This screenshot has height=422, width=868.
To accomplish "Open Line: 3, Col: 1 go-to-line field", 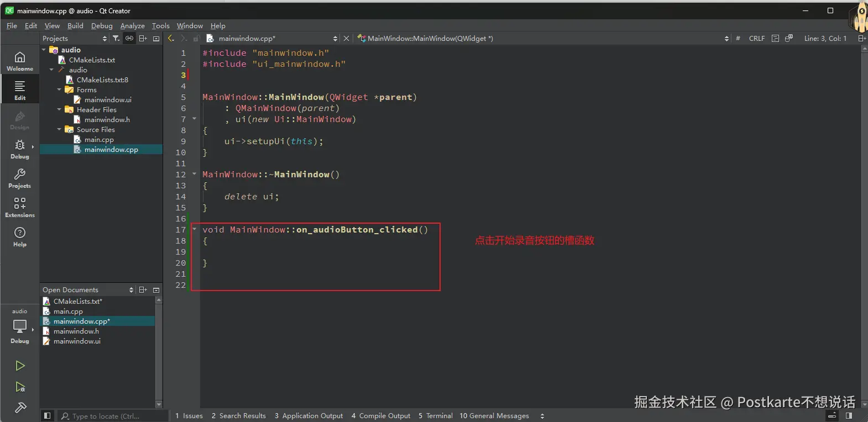I will pyautogui.click(x=825, y=38).
